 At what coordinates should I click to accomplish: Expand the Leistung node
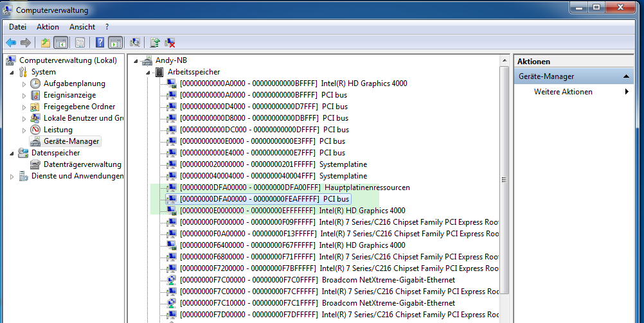click(x=24, y=130)
